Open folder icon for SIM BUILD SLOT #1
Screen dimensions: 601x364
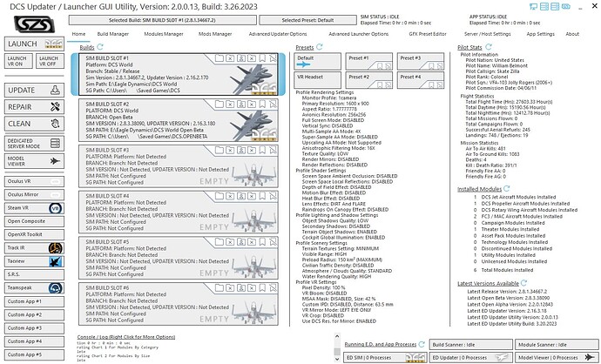[219, 58]
